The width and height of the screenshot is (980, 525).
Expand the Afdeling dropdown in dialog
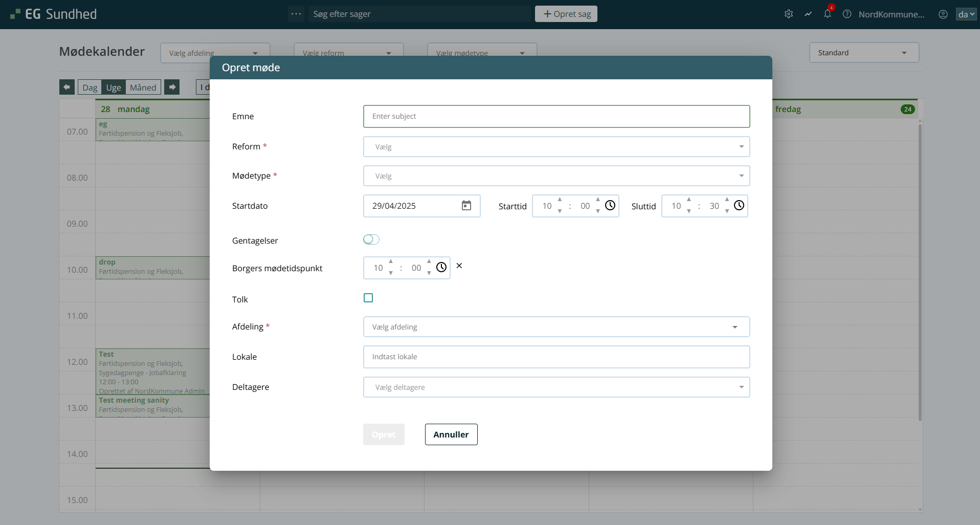coord(556,327)
